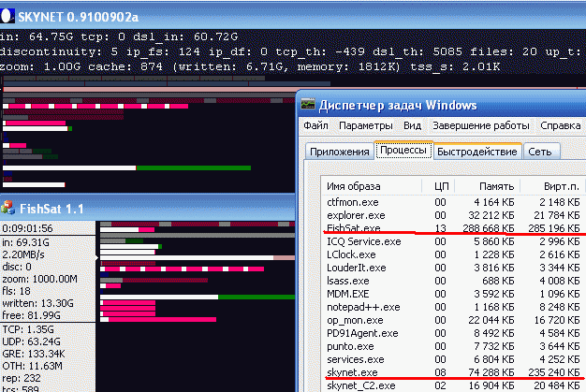
Task: Click FishSat 'in: 69.31G' stat
Action: tap(25, 242)
